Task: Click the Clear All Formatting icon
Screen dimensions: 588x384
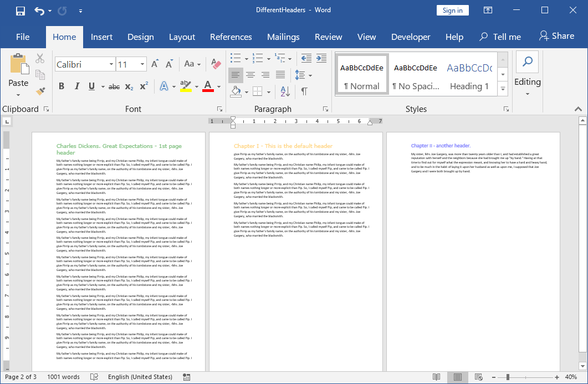Action: point(216,64)
